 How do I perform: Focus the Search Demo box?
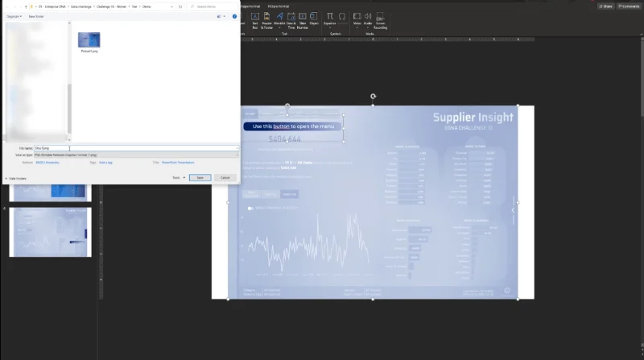pyautogui.click(x=213, y=6)
